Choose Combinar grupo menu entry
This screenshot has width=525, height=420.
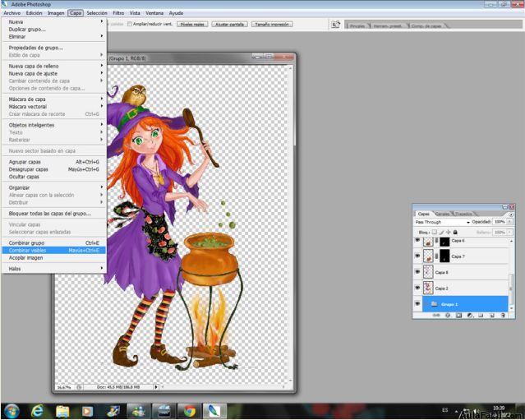coord(53,242)
